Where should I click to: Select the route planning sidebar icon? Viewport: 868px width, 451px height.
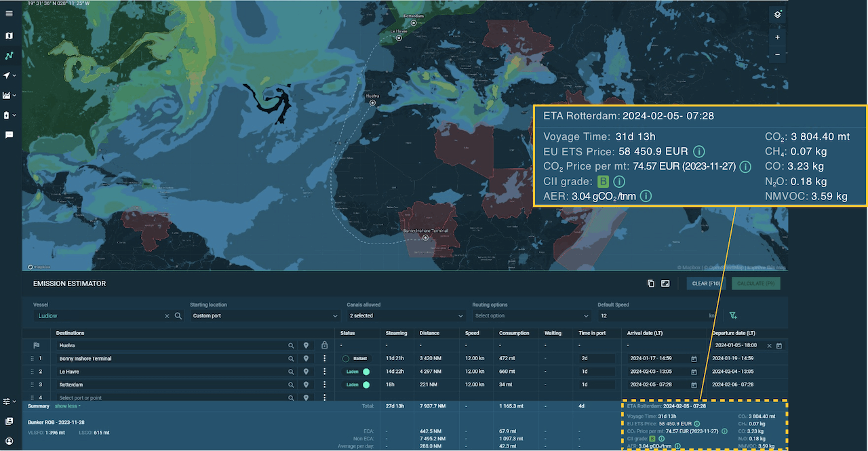coord(9,56)
